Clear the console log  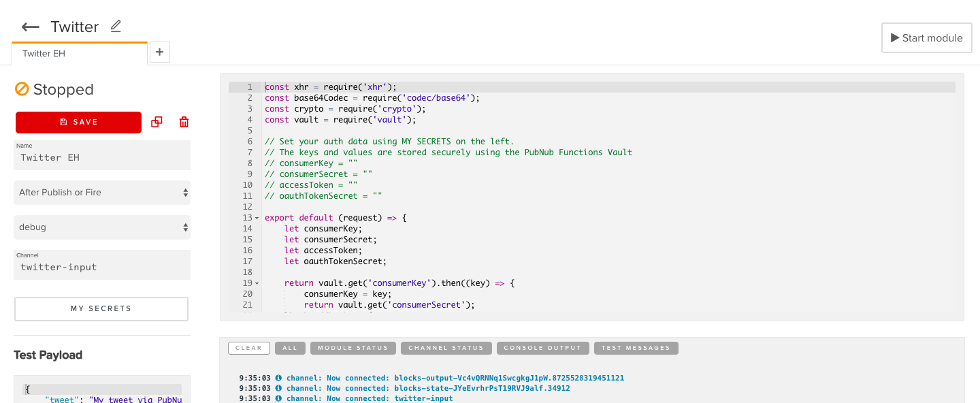249,348
